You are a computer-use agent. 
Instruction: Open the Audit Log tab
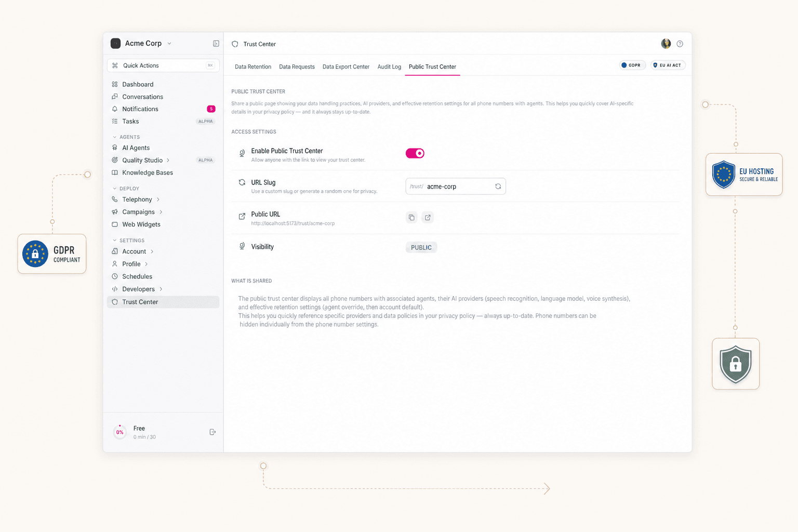[x=389, y=66]
